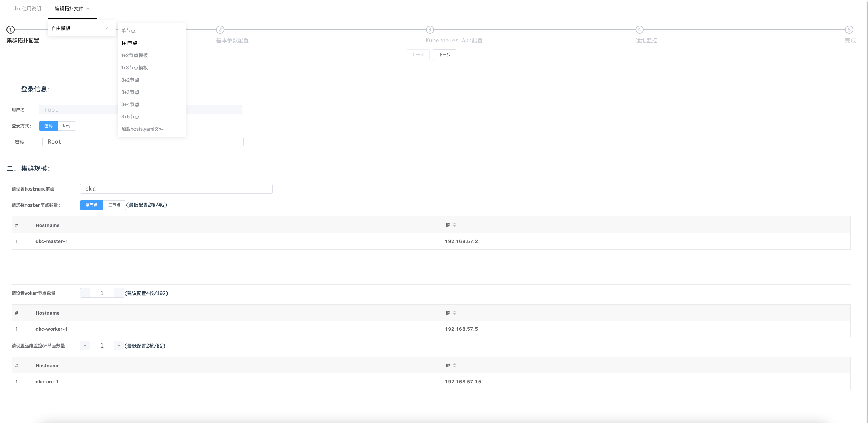Click the hostname prefix input field

[176, 189]
